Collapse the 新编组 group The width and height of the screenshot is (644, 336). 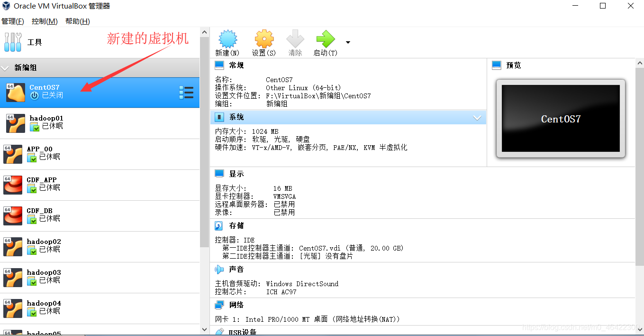pyautogui.click(x=6, y=68)
